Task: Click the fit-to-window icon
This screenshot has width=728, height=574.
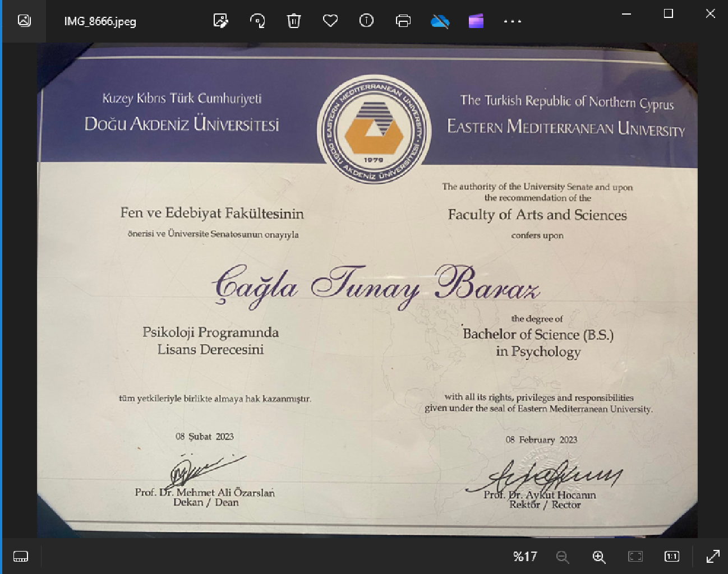Action: 635,556
